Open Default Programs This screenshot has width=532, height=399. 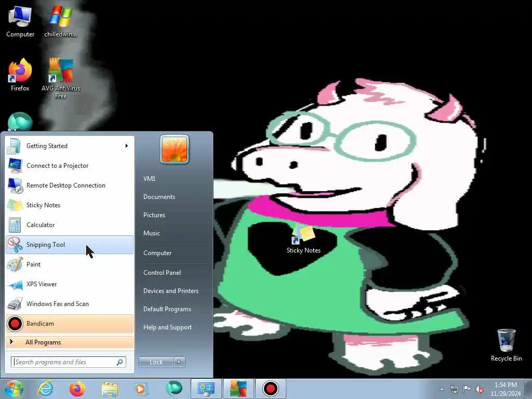point(167,309)
